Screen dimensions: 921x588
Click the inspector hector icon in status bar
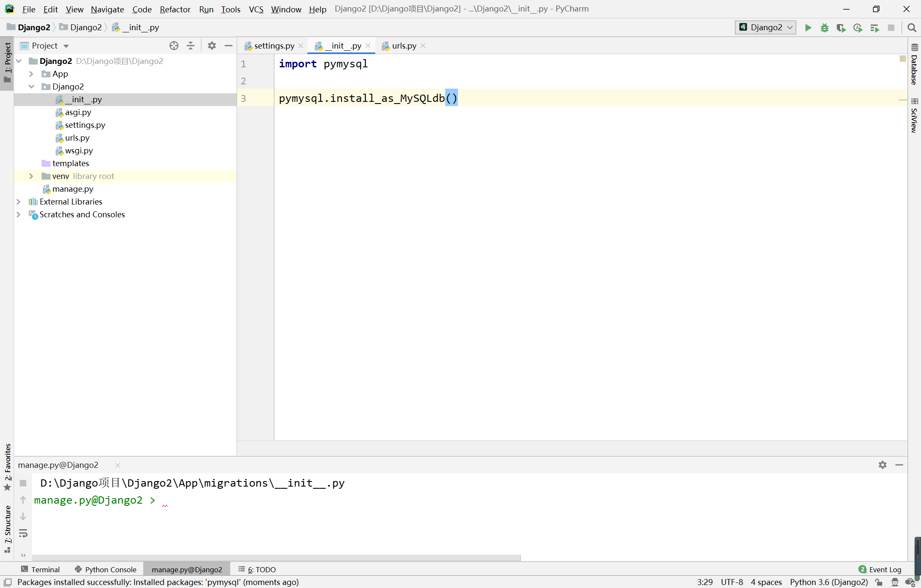[895, 582]
